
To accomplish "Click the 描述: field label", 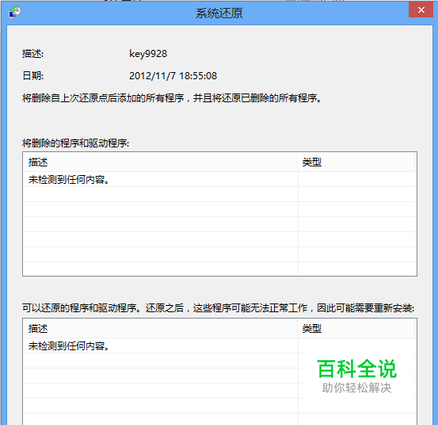I will pos(33,54).
